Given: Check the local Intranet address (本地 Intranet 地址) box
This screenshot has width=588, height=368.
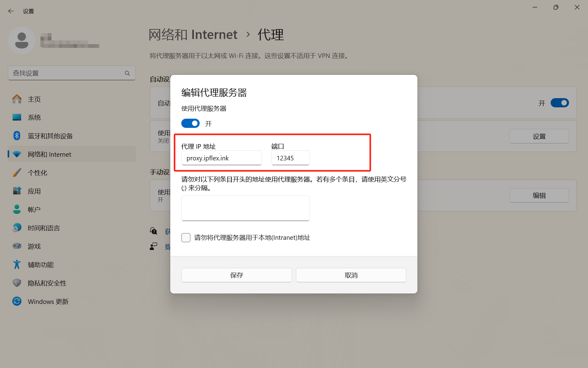Looking at the screenshot, I should point(186,238).
